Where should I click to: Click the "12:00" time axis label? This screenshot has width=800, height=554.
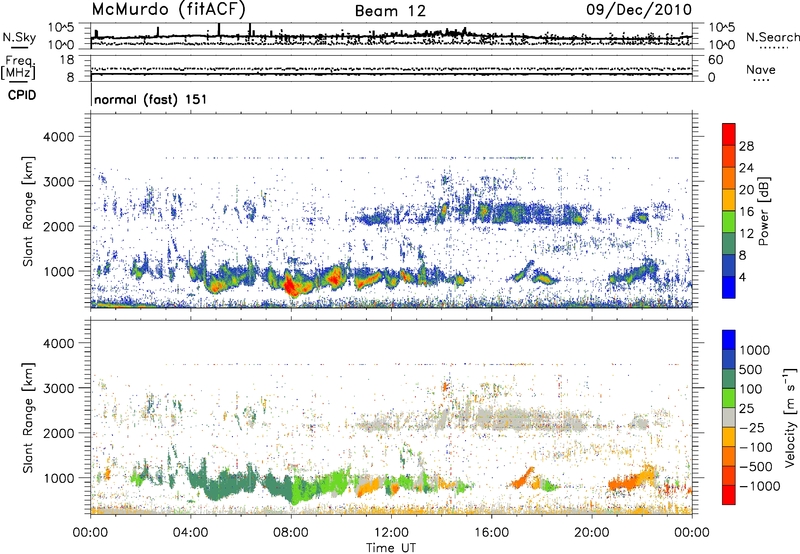[x=391, y=533]
